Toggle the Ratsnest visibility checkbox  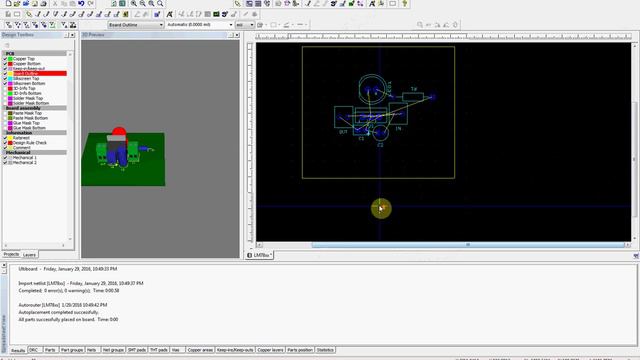(5, 138)
